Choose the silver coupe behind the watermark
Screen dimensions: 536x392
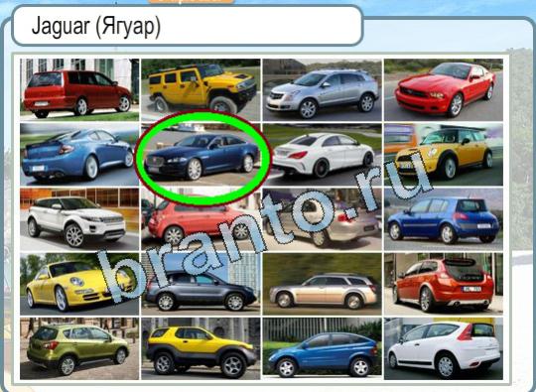[x=322, y=219]
